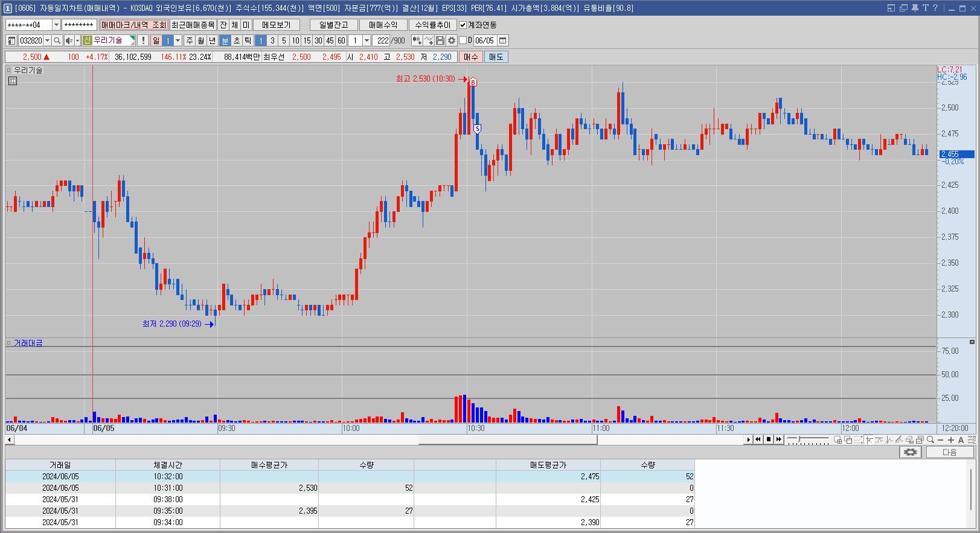Select the 초 (seconds) period toggle
The width and height of the screenshot is (980, 533).
(237, 40)
